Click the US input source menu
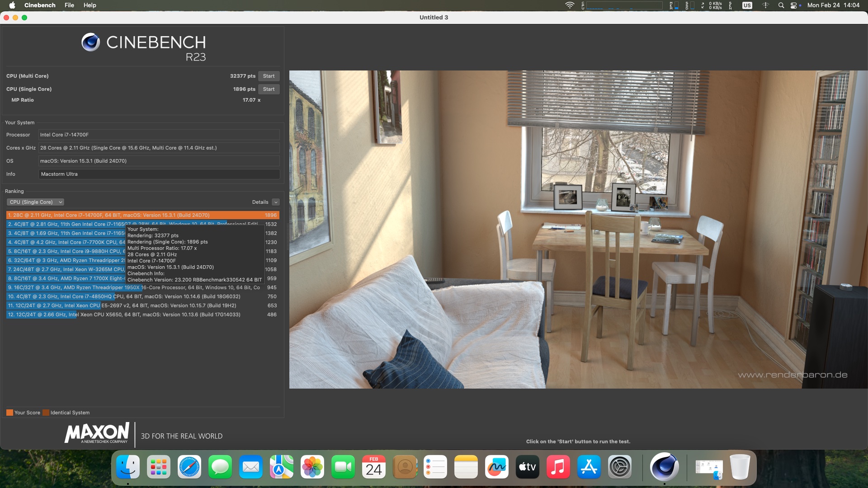This screenshot has height=488, width=868. coord(747,5)
